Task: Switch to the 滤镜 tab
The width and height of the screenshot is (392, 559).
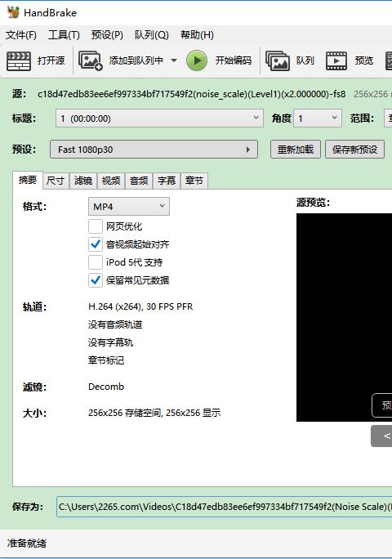Action: coord(83,181)
